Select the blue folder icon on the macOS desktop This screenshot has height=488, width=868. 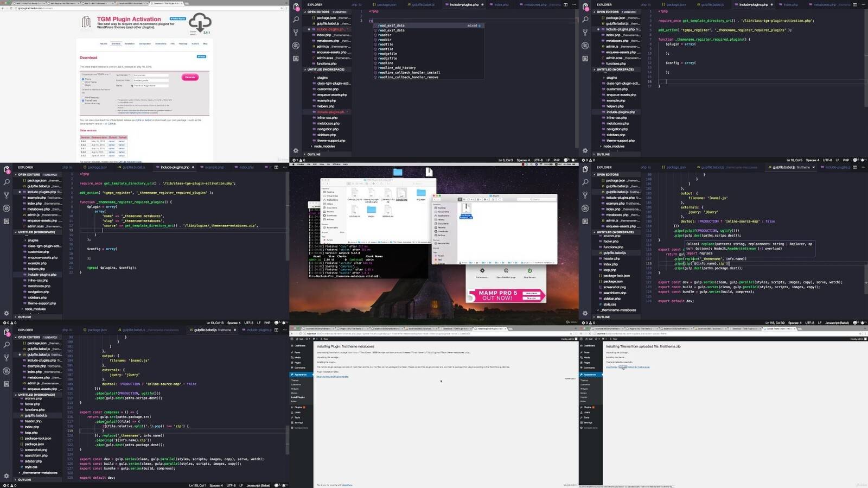pos(398,172)
